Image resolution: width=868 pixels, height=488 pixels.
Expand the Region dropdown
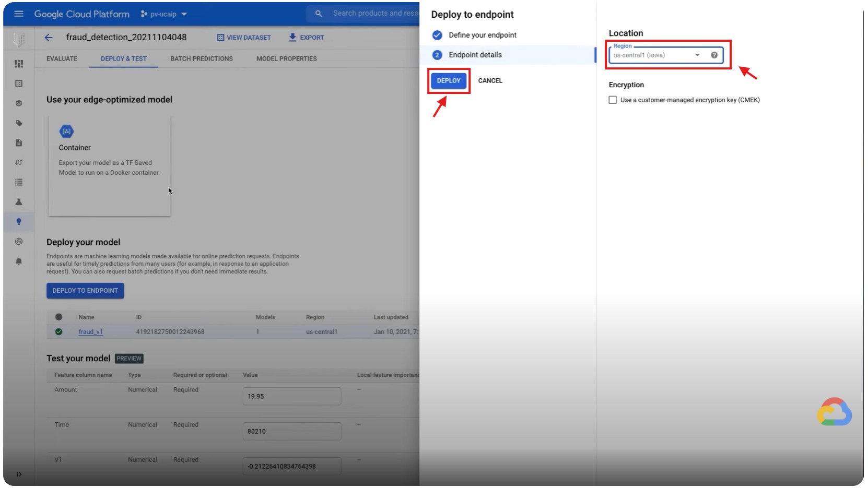coord(697,55)
